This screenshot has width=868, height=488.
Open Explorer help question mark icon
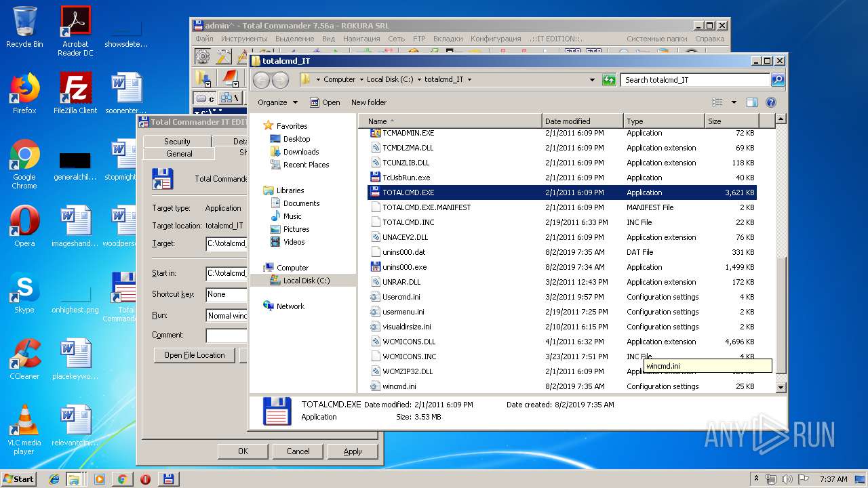coord(770,102)
